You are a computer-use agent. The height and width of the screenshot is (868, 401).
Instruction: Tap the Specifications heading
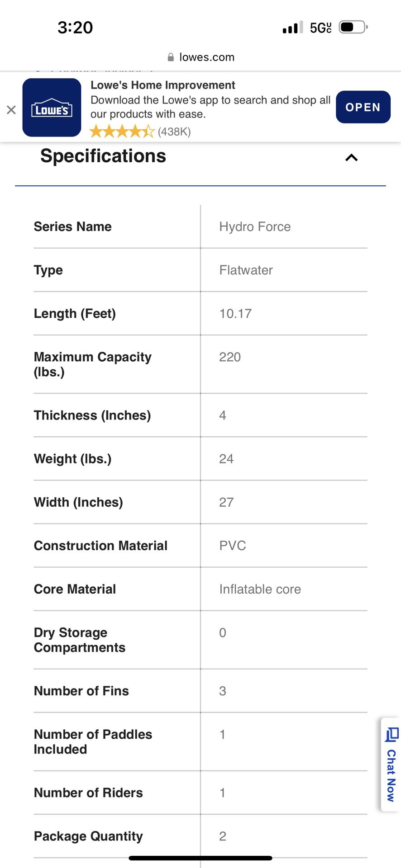(x=103, y=156)
